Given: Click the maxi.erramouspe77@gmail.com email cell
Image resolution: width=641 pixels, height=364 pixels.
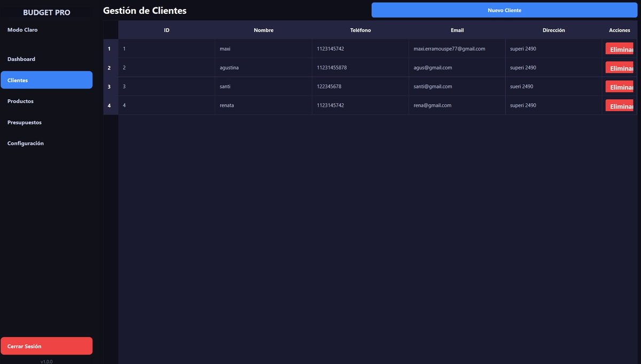Looking at the screenshot, I should point(449,49).
